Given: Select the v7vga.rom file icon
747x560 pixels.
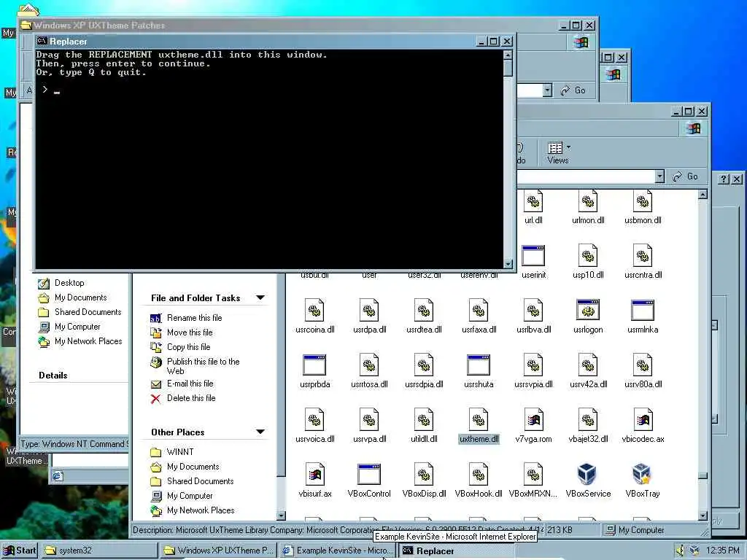Looking at the screenshot, I should (533, 420).
